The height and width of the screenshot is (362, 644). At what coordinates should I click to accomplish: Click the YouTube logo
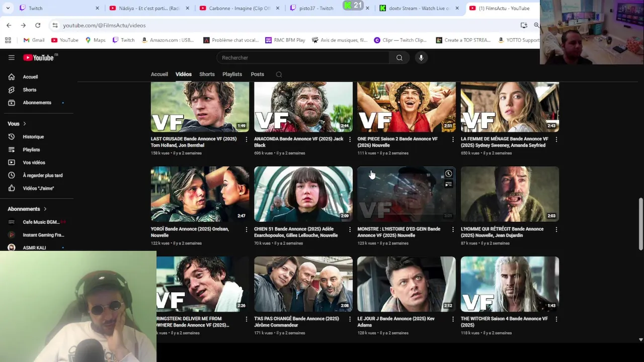[40, 57]
